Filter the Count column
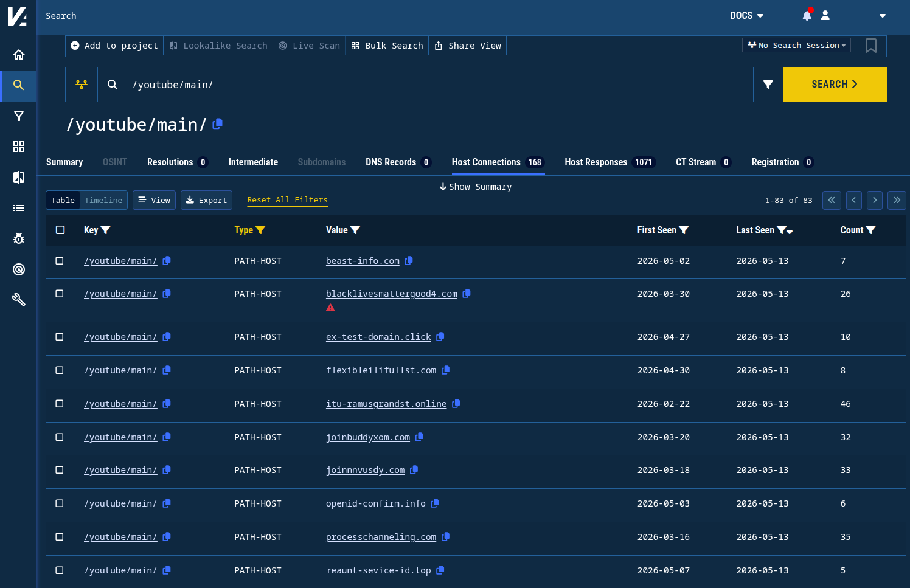 coord(870,230)
